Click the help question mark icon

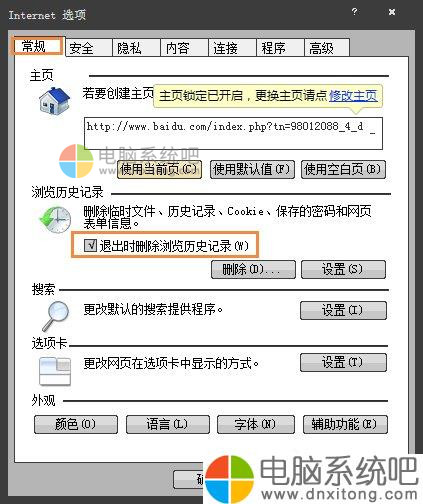354,12
